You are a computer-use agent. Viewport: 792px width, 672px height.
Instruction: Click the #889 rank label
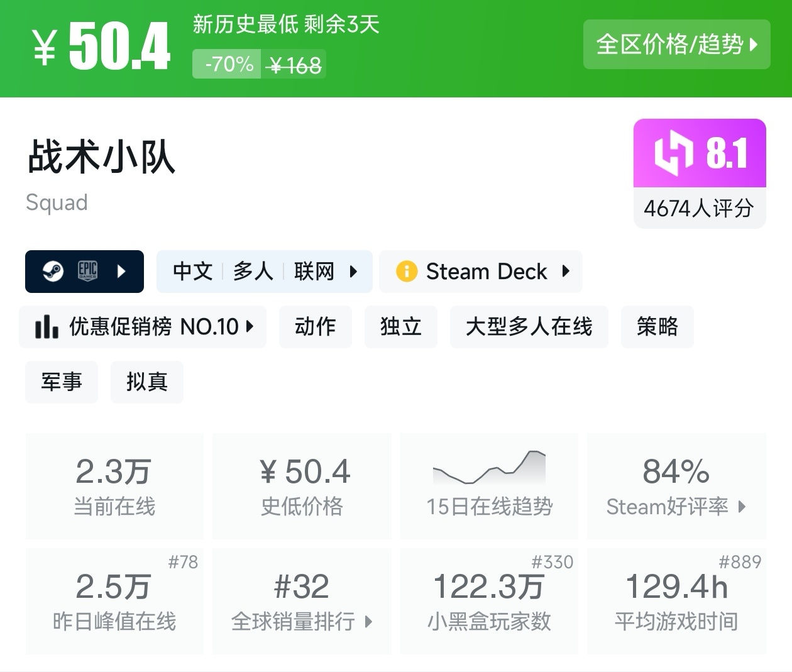[740, 561]
